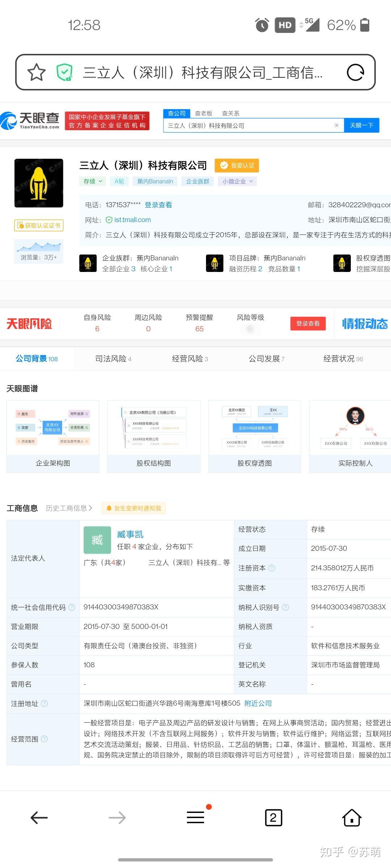
Task: Switch to the 经营风险 tab
Action: click(x=190, y=358)
